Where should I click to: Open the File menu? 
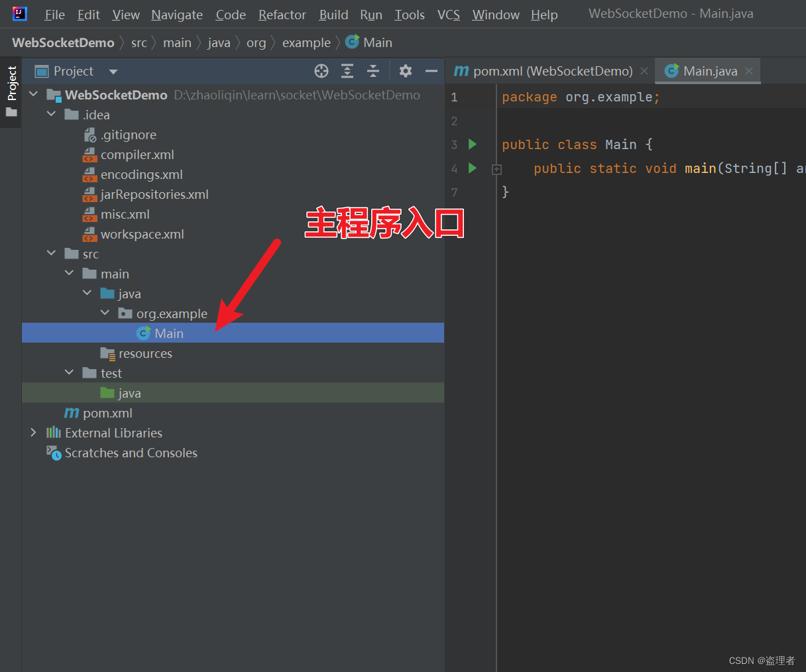pos(54,15)
